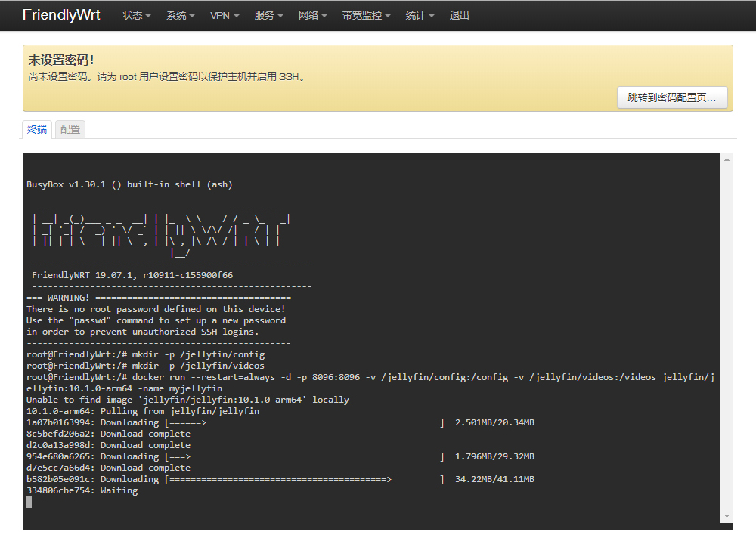Expand the VPN menu
The width and height of the screenshot is (756, 544).
click(x=225, y=15)
